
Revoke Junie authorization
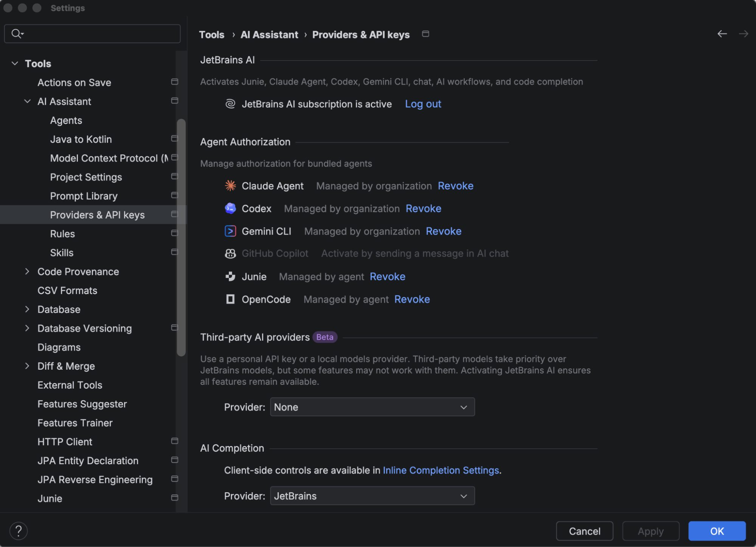[x=387, y=276]
